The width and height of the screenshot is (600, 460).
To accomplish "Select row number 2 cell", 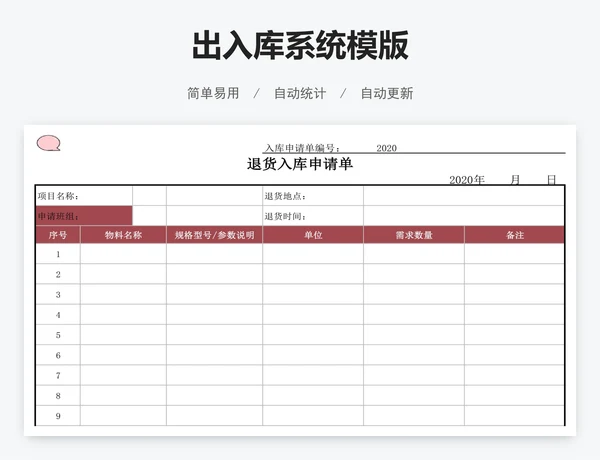I will tap(58, 274).
